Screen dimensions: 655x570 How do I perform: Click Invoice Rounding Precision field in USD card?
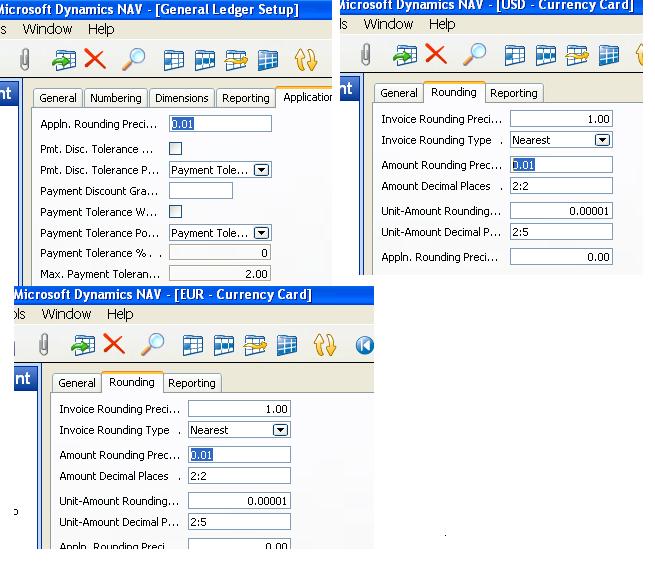tap(561, 119)
